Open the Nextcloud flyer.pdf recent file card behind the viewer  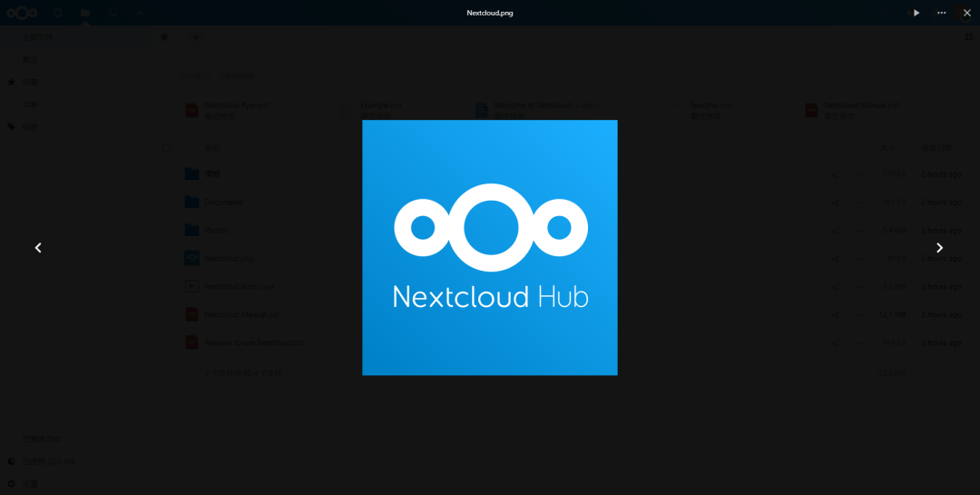click(x=228, y=111)
